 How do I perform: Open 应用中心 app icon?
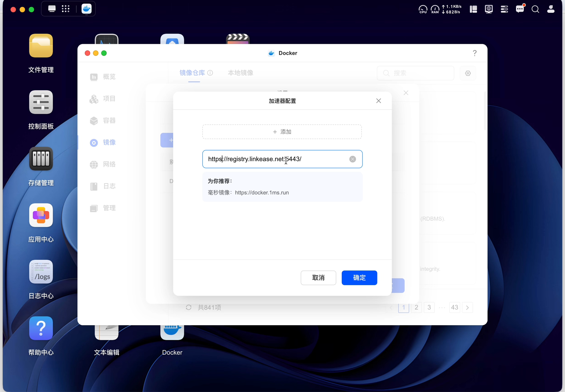pos(41,215)
